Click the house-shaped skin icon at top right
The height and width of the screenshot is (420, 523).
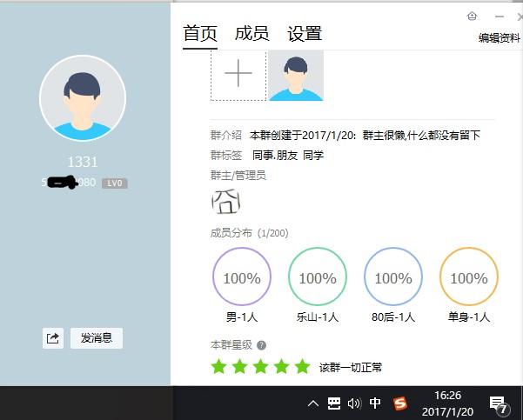tap(472, 16)
